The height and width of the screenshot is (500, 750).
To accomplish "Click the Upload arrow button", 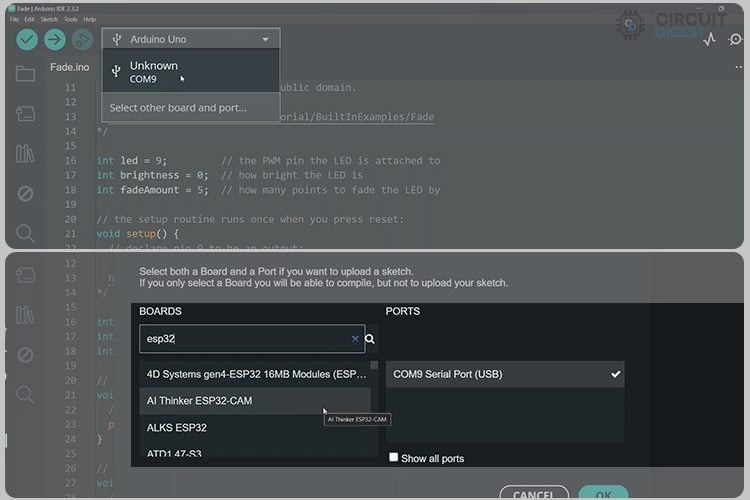I will 55,40.
